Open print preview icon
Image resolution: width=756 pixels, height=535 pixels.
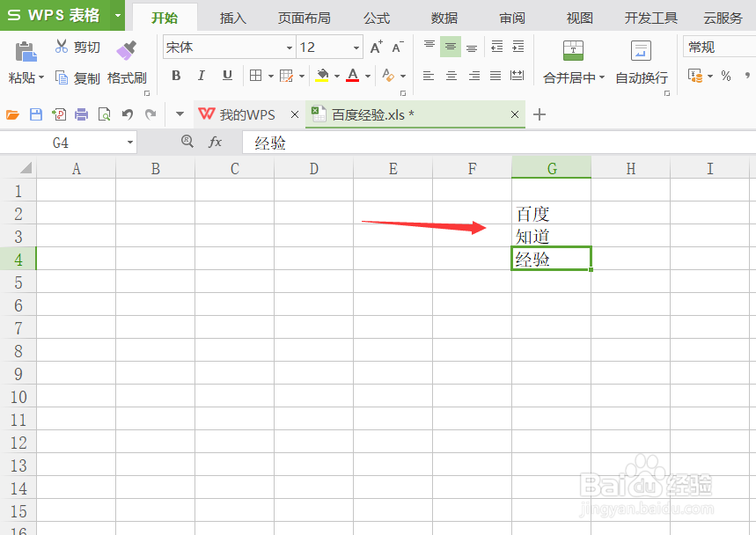click(x=104, y=114)
